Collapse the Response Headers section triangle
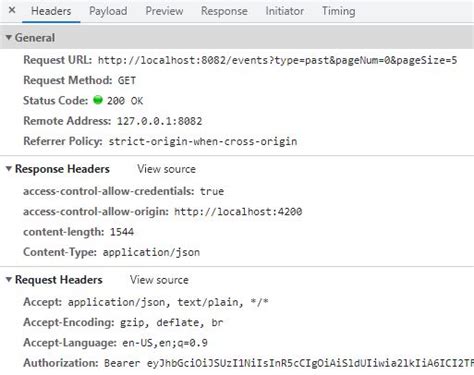This screenshot has width=474, height=375. coord(9,169)
